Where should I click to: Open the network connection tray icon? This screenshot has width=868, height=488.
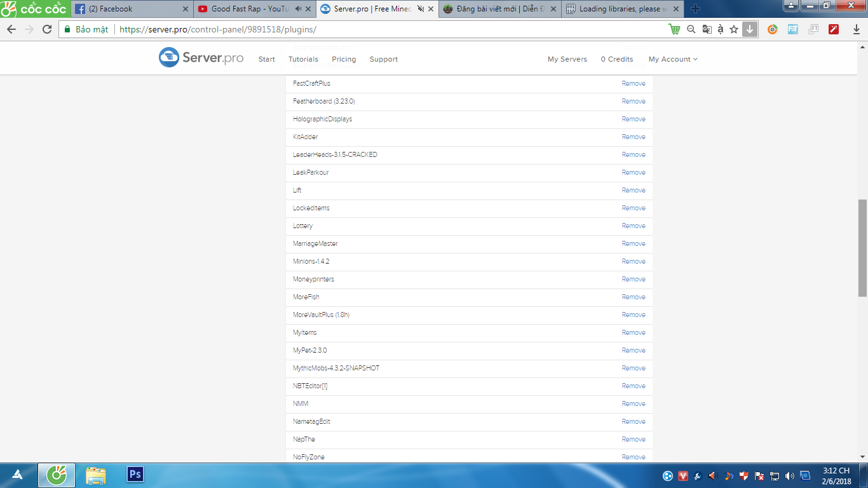tap(774, 475)
